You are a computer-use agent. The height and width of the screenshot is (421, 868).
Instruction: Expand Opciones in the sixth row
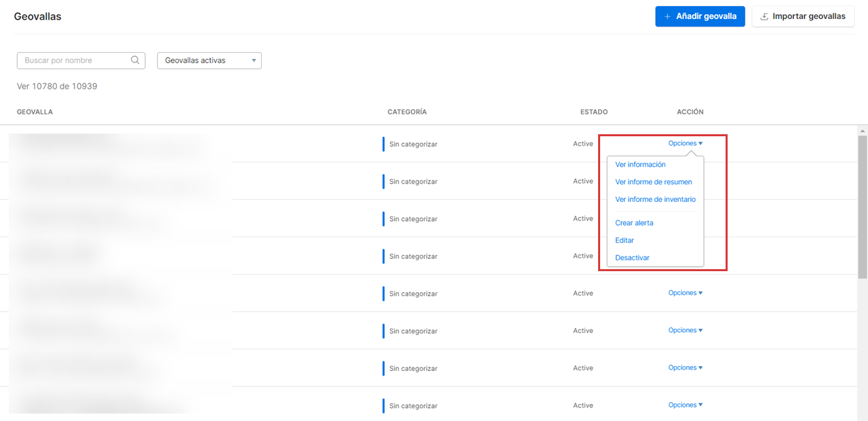pos(685,330)
